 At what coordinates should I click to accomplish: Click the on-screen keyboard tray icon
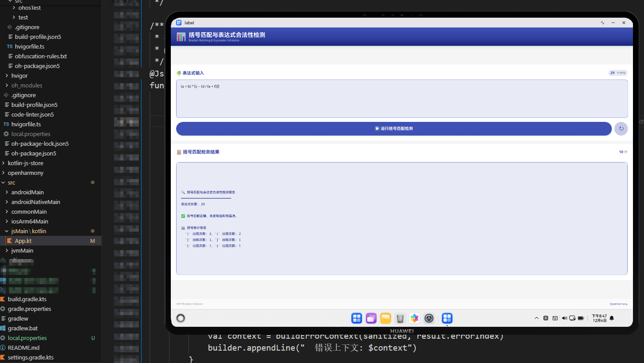pos(555,318)
